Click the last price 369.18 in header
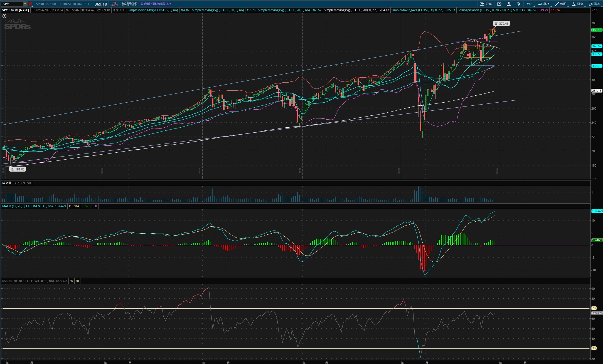The width and height of the screenshot is (603, 364). (x=101, y=4)
